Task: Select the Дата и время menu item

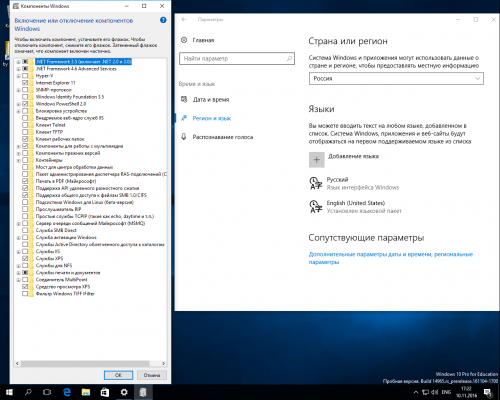Action: 211,100
